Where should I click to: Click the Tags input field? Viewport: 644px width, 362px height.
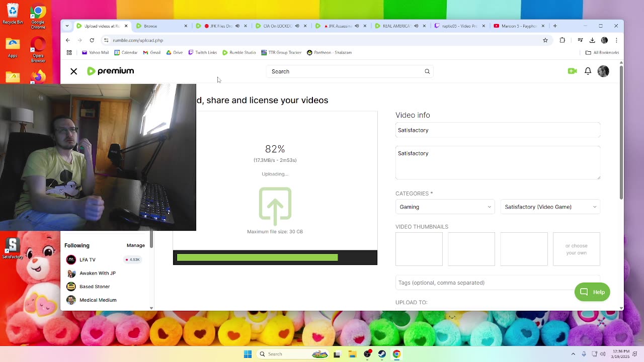[498, 283]
